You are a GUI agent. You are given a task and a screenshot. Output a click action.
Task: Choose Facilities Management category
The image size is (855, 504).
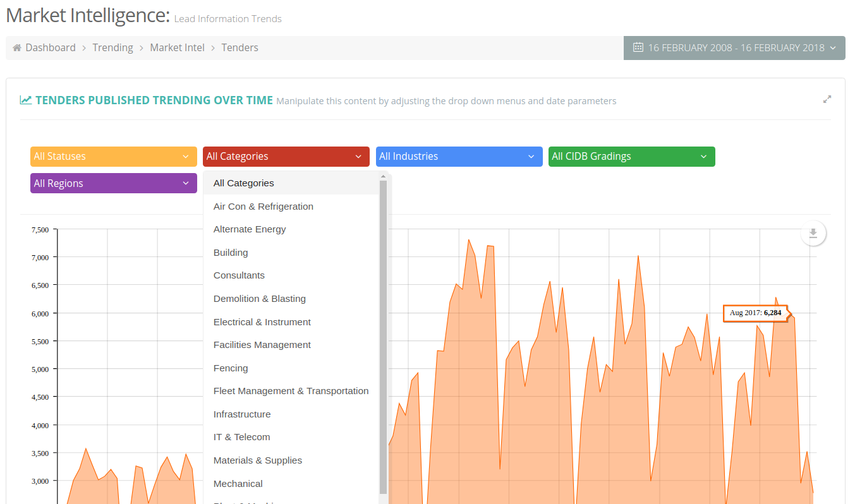pos(291,345)
